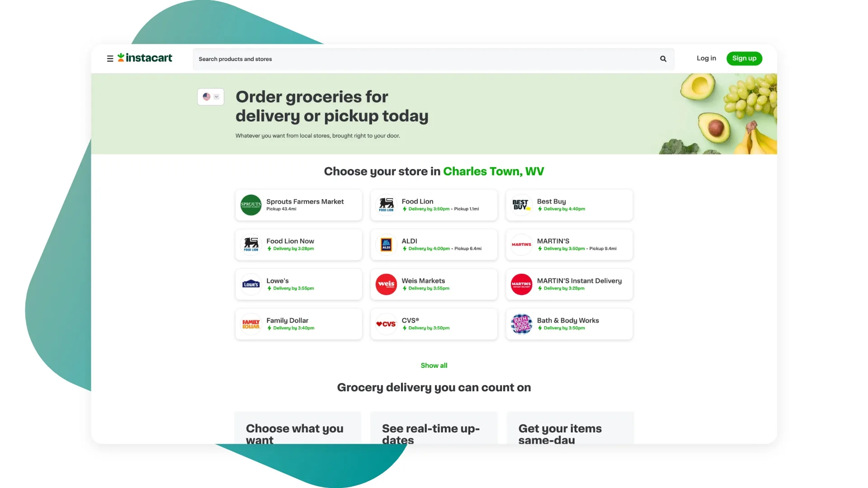Image resolution: width=868 pixels, height=488 pixels.
Task: Click the Food Lion Now logo
Action: click(x=251, y=244)
